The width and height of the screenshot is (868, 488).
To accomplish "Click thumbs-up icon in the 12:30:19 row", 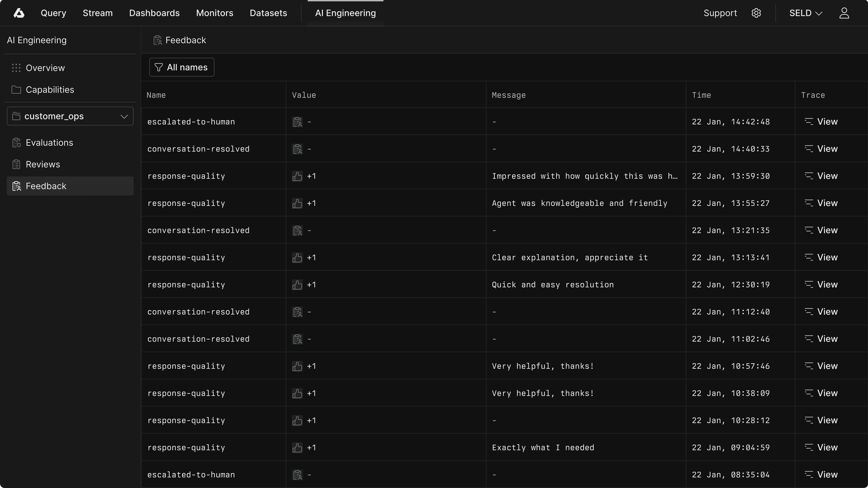I will pos(297,285).
